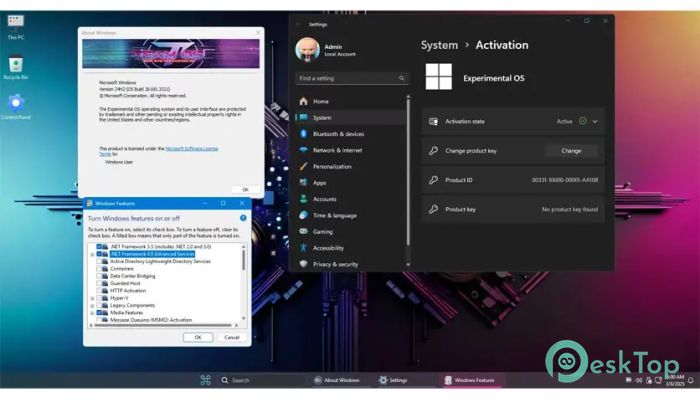Image resolution: width=700 pixels, height=400 pixels.
Task: Click the Windows Features help icon
Action: click(x=243, y=218)
